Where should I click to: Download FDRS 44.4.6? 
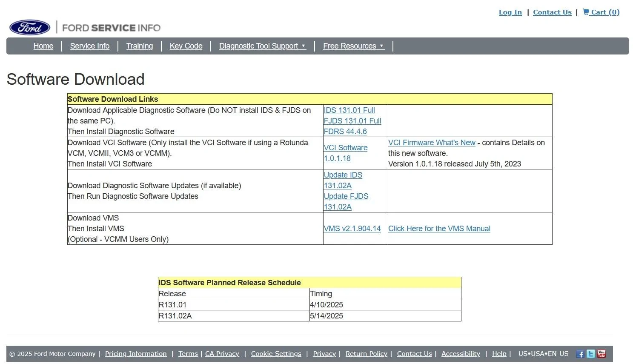345,132
